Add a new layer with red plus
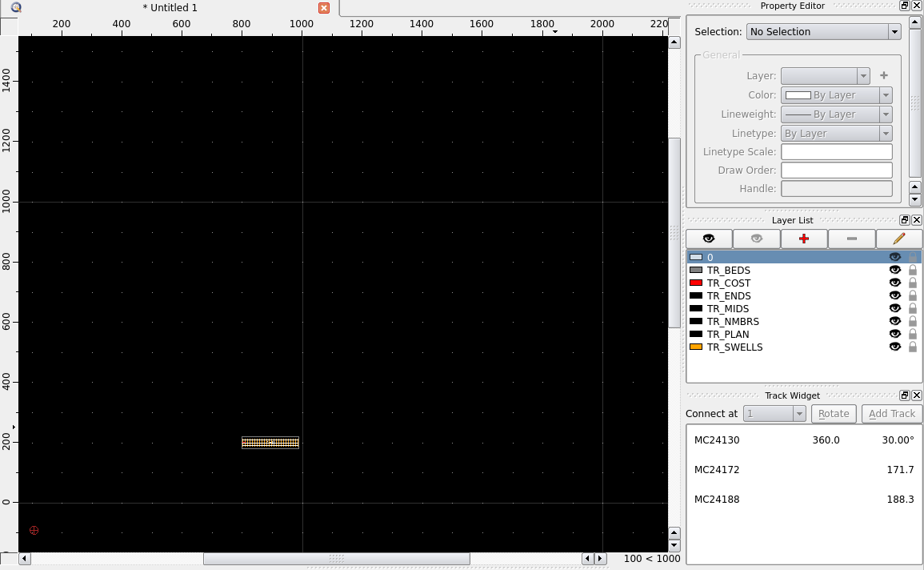The width and height of the screenshot is (924, 570). 804,239
